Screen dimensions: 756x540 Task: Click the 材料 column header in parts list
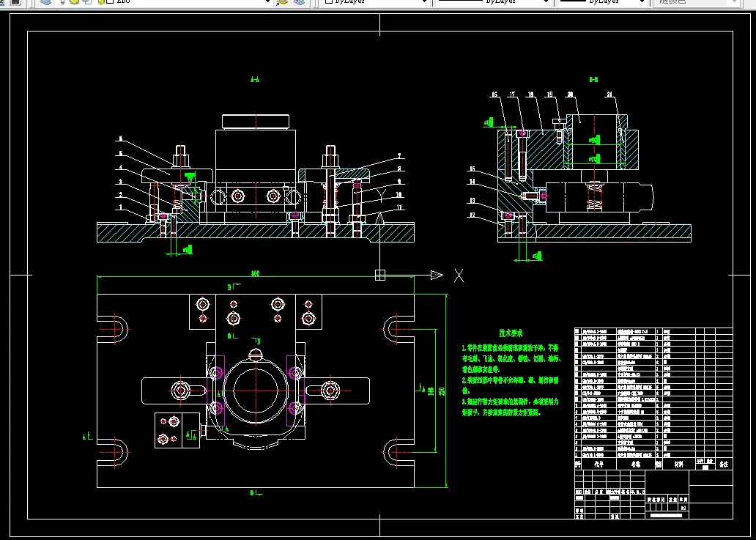(679, 465)
